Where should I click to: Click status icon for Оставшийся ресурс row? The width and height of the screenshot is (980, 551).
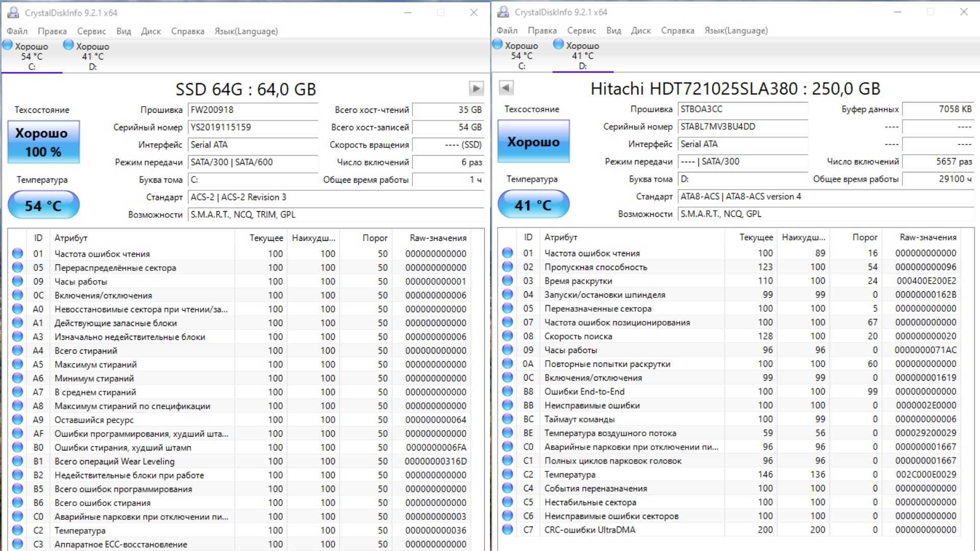pos(17,419)
